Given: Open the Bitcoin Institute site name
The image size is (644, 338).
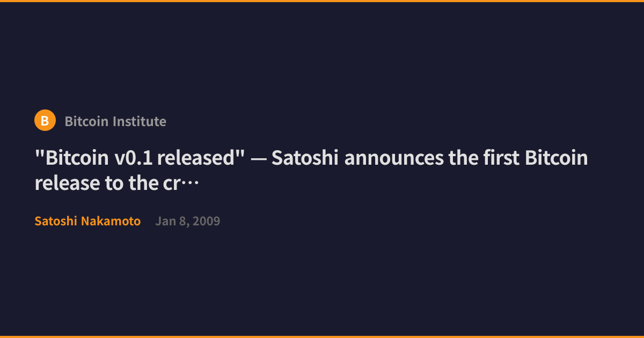Looking at the screenshot, I should click(115, 121).
